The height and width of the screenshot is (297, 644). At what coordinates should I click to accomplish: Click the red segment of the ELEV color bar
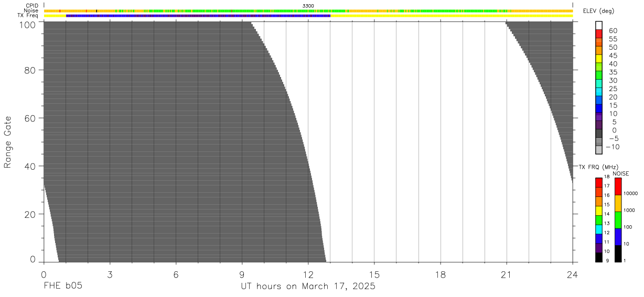598,34
